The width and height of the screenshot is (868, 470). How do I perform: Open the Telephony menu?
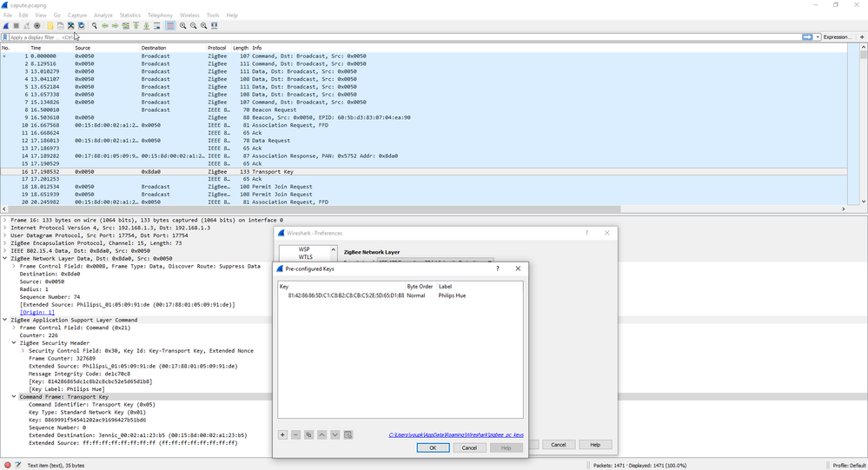pos(160,15)
